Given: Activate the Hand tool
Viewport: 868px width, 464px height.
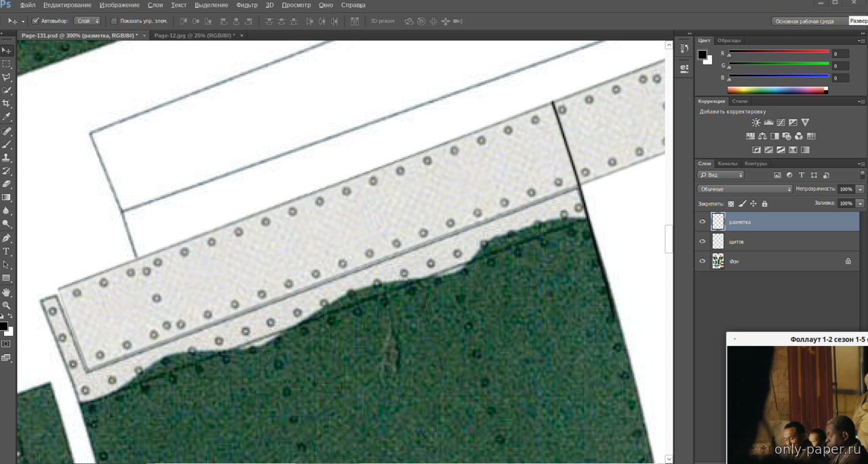Looking at the screenshot, I should 7,292.
